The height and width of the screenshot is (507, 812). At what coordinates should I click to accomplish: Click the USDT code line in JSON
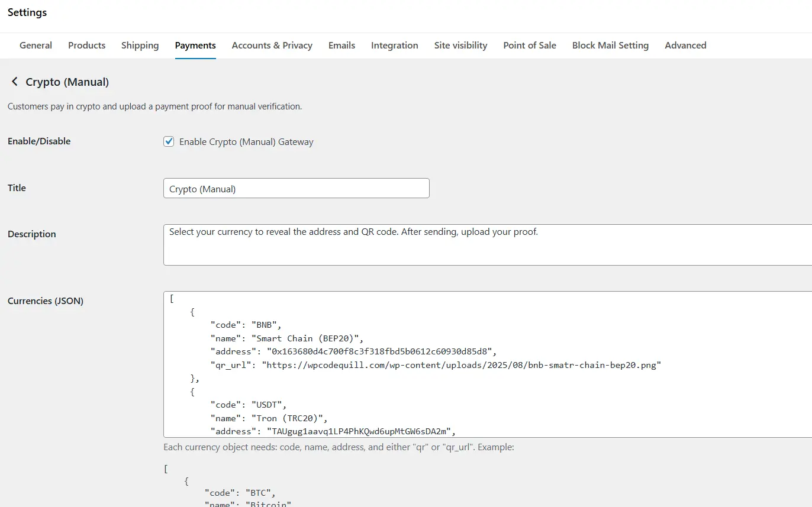(x=249, y=405)
